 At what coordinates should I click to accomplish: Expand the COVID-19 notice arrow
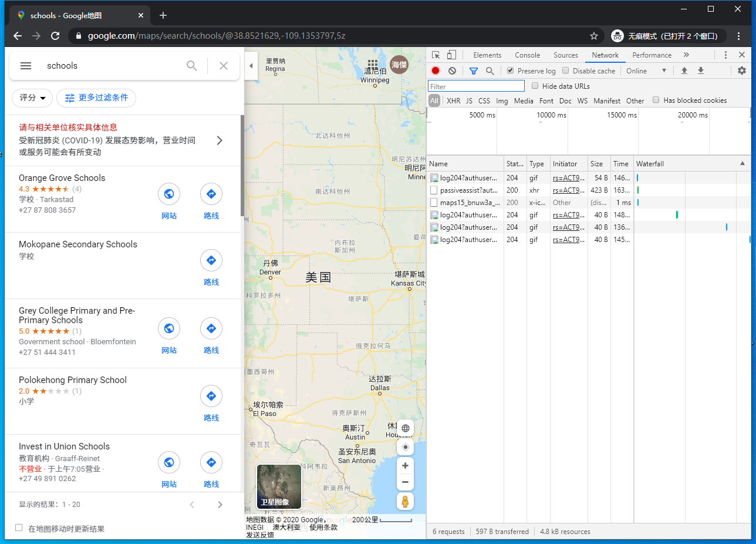[x=220, y=140]
